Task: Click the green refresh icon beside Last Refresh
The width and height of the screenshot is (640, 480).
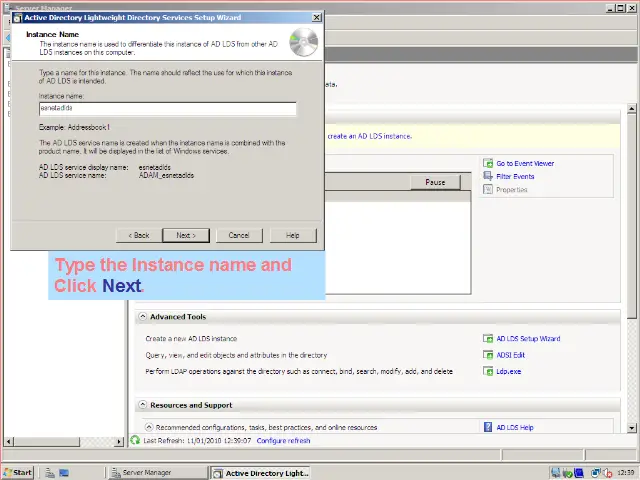Action: [x=136, y=440]
